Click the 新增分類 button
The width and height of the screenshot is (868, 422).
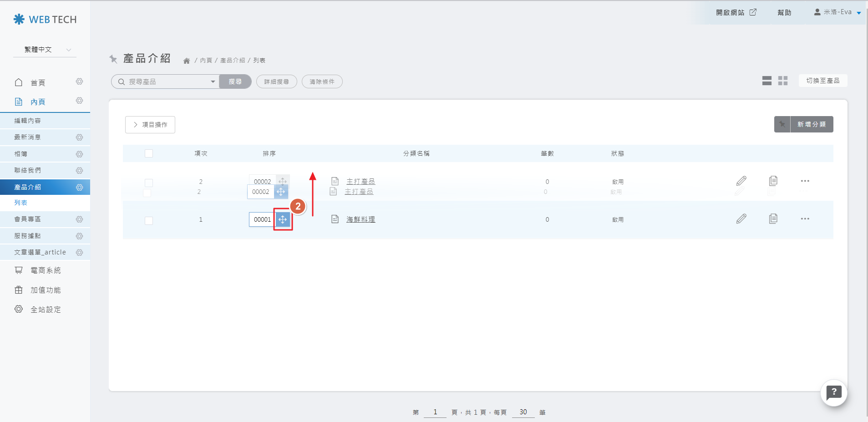click(x=811, y=124)
